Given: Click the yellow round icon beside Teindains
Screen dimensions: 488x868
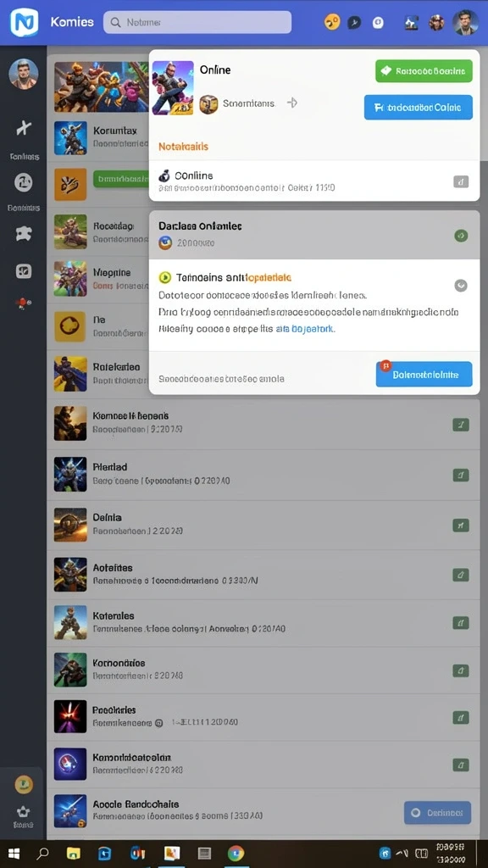Looking at the screenshot, I should coord(165,277).
